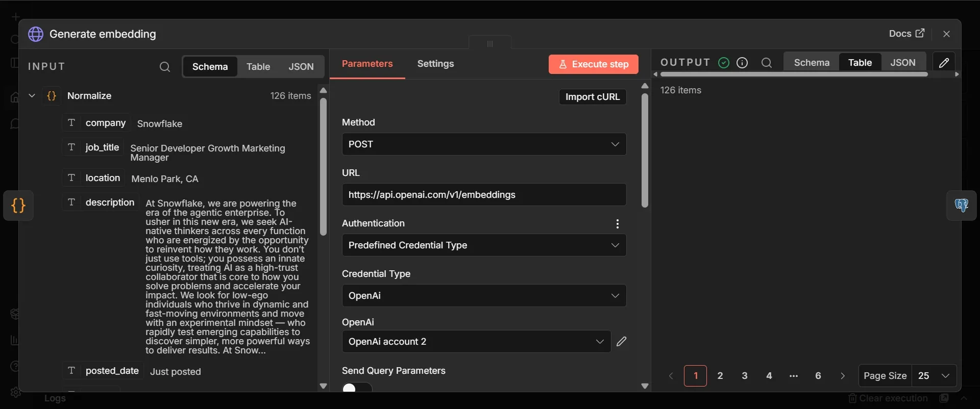Screen dimensions: 980x409
Task: Open Authentication type dropdown
Action: click(x=484, y=245)
